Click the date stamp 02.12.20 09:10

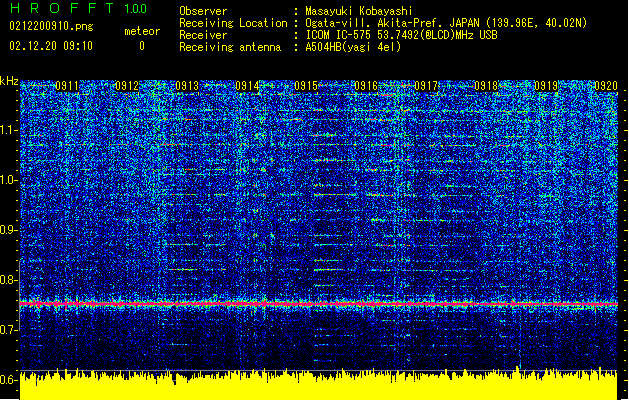(x=51, y=46)
